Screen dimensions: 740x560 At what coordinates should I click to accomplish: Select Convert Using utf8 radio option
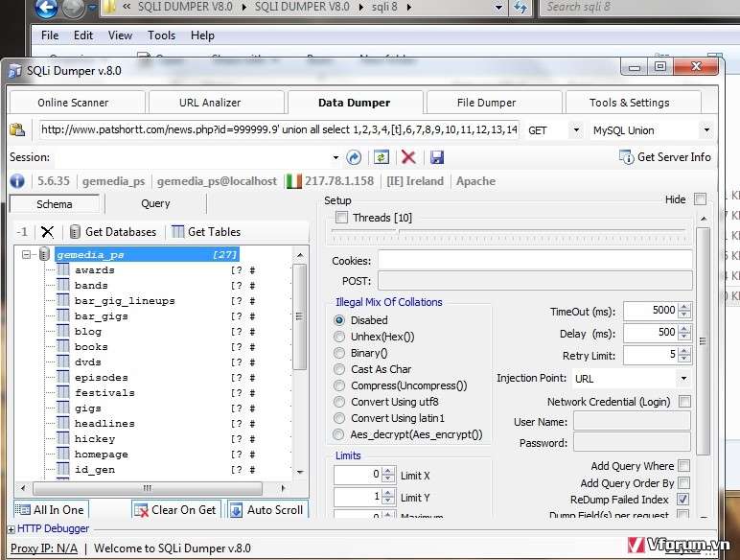(339, 402)
